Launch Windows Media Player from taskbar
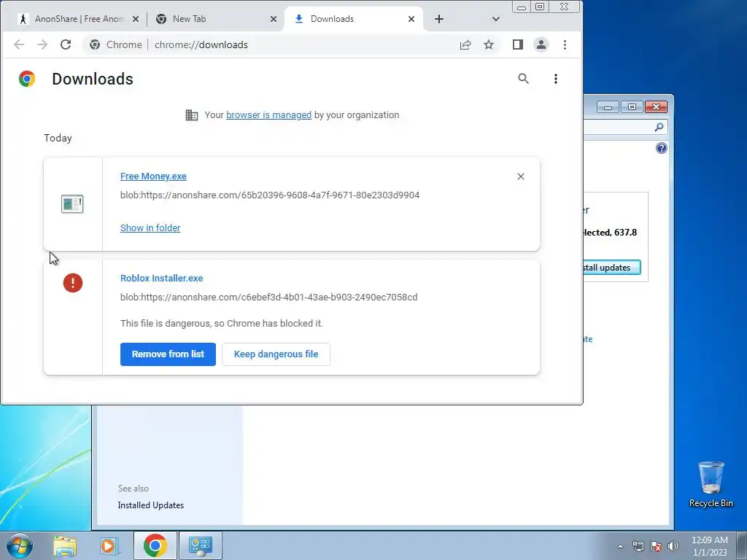This screenshot has height=560, width=747. click(x=109, y=545)
